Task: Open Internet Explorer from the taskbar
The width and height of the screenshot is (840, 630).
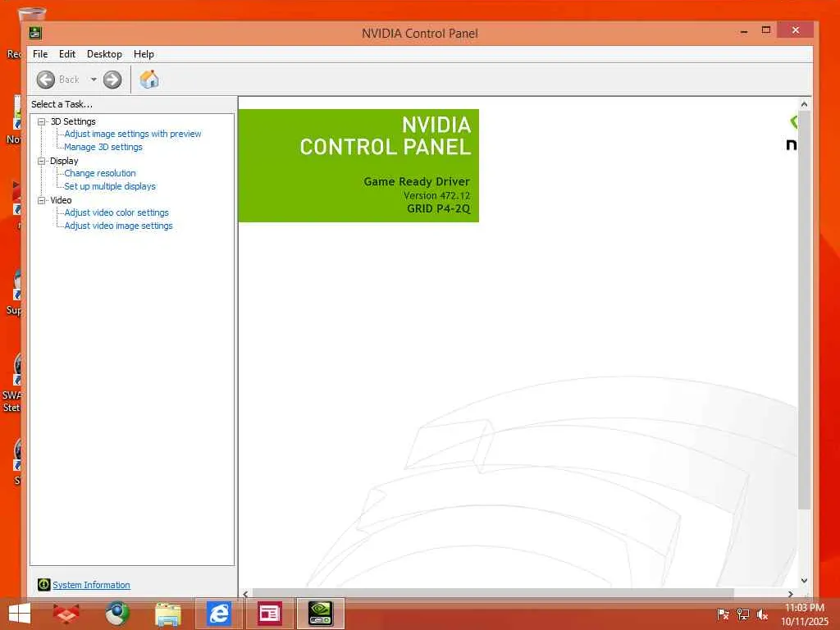Action: [219, 614]
